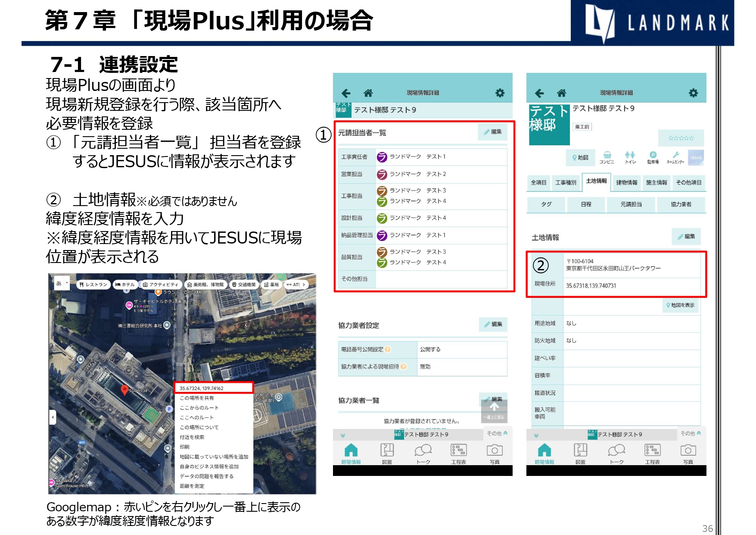Tap the 写真 camera icon in the right phone footer
756x535 pixels.
[688, 454]
